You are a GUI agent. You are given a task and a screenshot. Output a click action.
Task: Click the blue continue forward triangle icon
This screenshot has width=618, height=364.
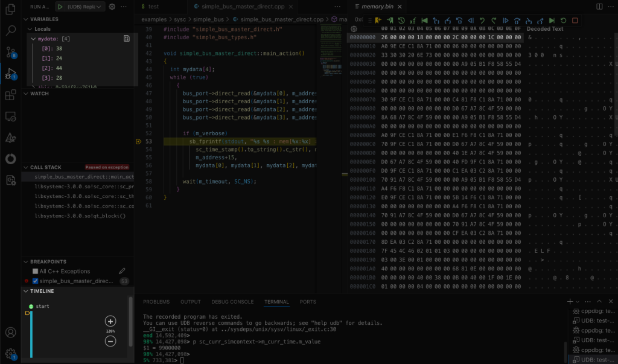[506, 21]
